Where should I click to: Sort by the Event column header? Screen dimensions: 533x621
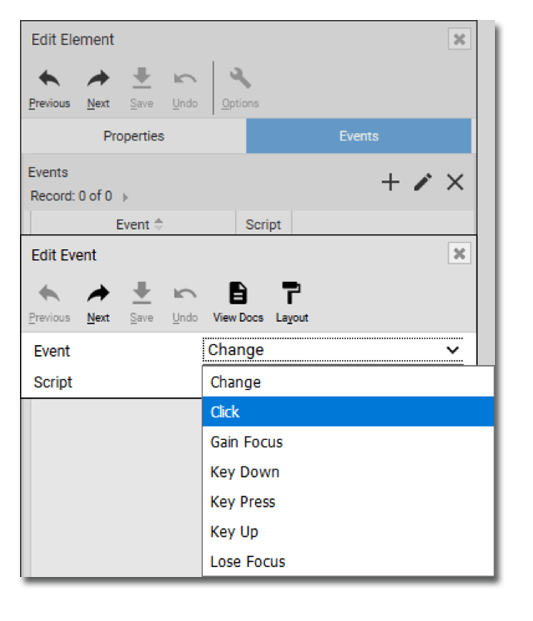[x=133, y=224]
